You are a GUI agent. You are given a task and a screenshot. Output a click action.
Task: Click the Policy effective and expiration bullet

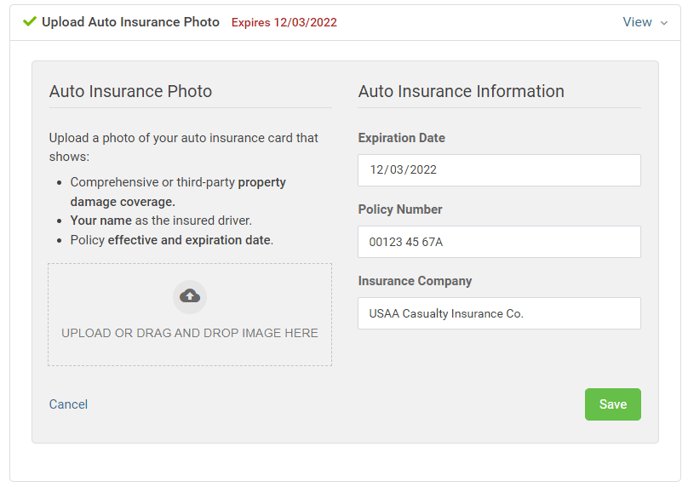pyautogui.click(x=171, y=240)
